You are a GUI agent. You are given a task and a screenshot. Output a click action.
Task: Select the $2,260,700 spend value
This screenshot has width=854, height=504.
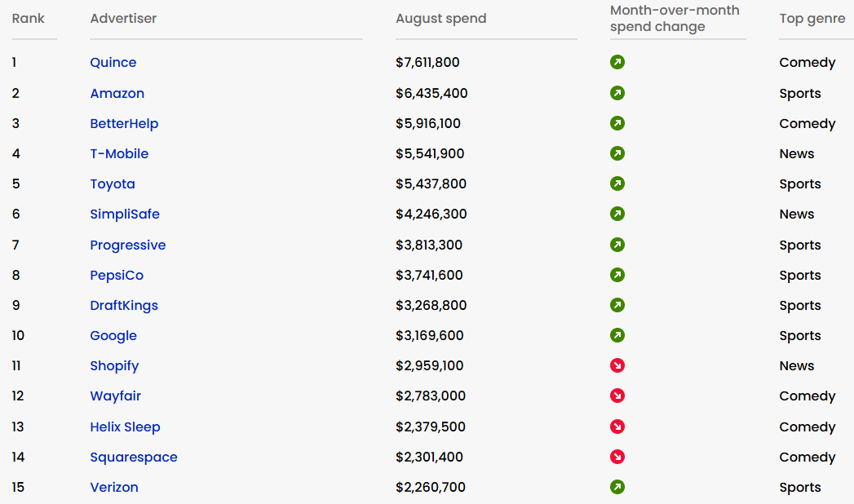coord(431,487)
